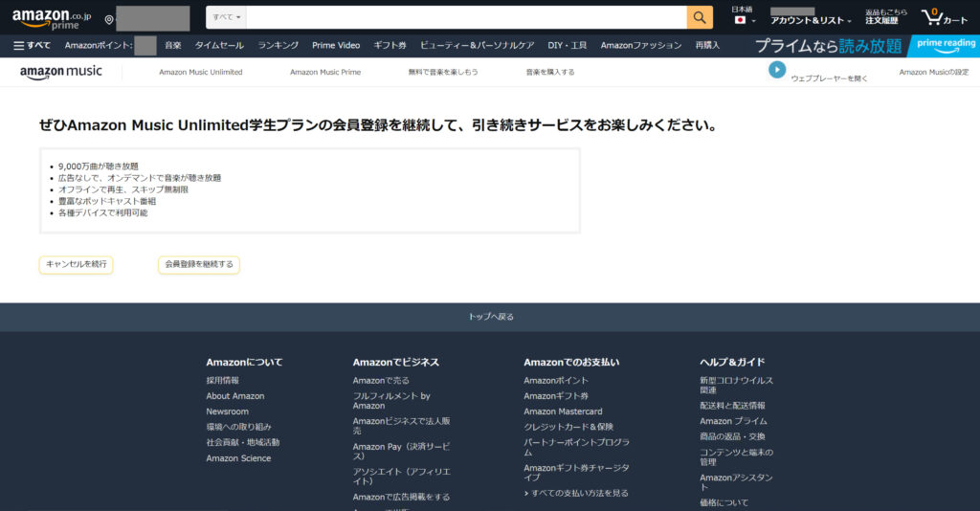This screenshot has height=511, width=980.
Task: Open 商品の返品・交換 footer link
Action: (732, 436)
